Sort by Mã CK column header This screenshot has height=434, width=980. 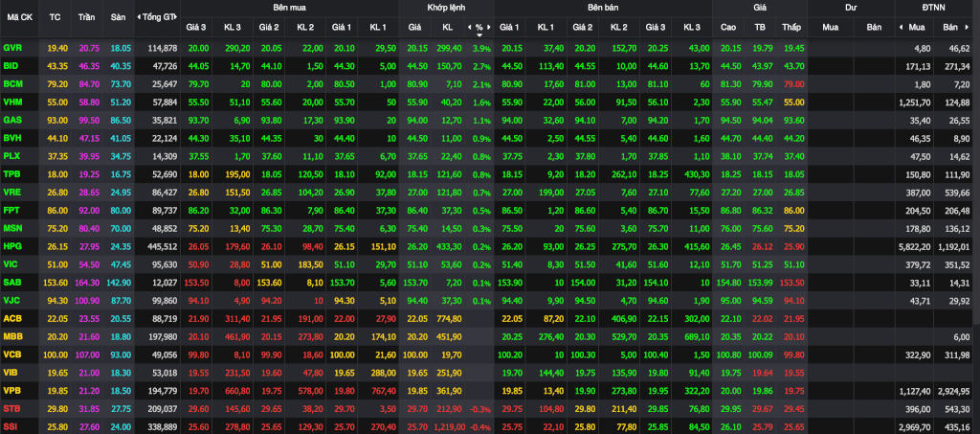[20, 17]
